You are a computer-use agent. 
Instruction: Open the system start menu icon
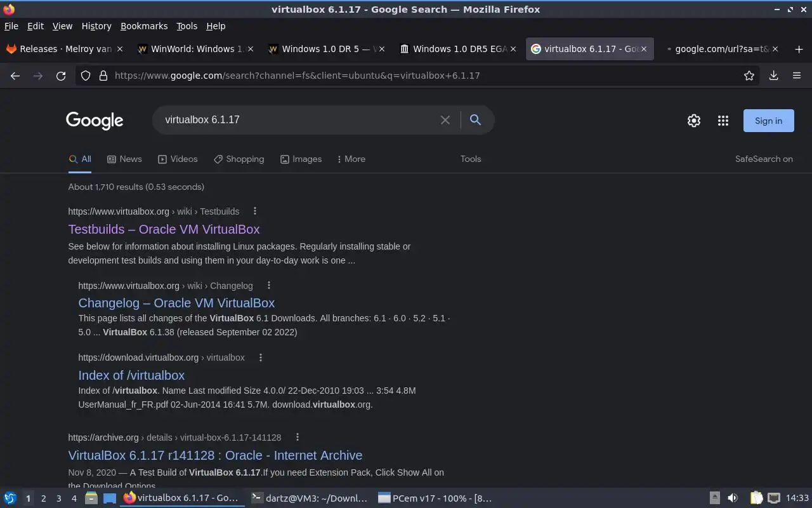[x=10, y=498]
